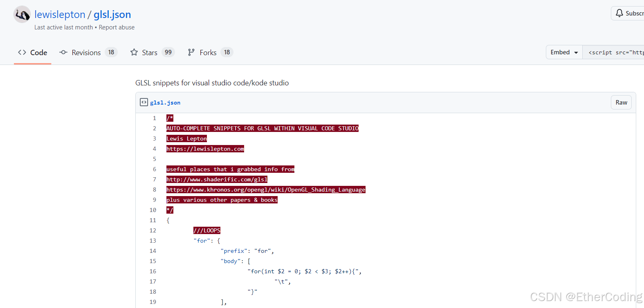644x308 pixels.
Task: Click the Revisions count badge 18
Action: click(x=111, y=52)
